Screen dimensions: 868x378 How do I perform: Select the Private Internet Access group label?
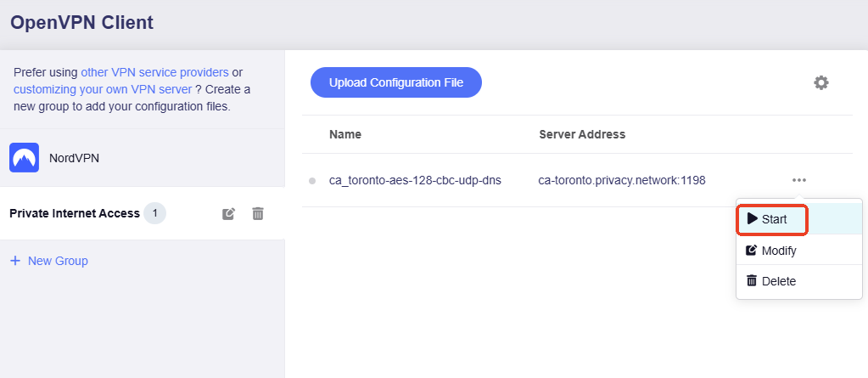[x=74, y=213]
